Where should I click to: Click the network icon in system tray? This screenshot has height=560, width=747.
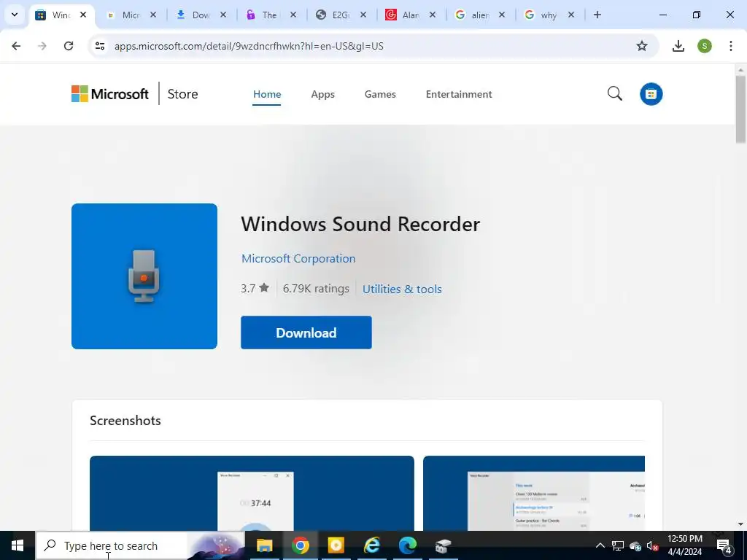pyautogui.click(x=618, y=545)
